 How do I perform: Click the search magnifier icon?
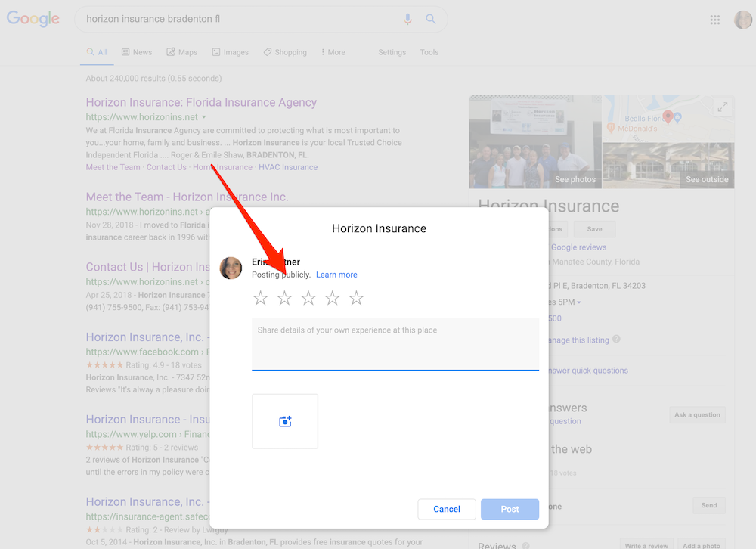click(431, 19)
